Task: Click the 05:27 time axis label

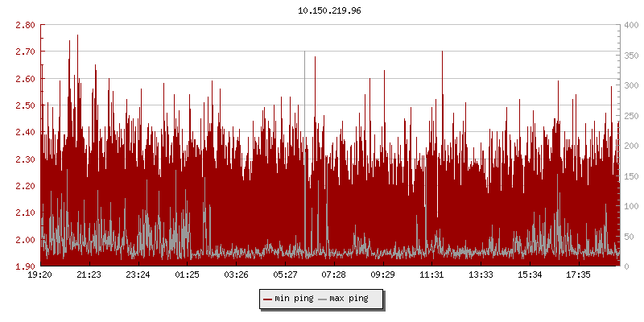Action: tap(285, 275)
